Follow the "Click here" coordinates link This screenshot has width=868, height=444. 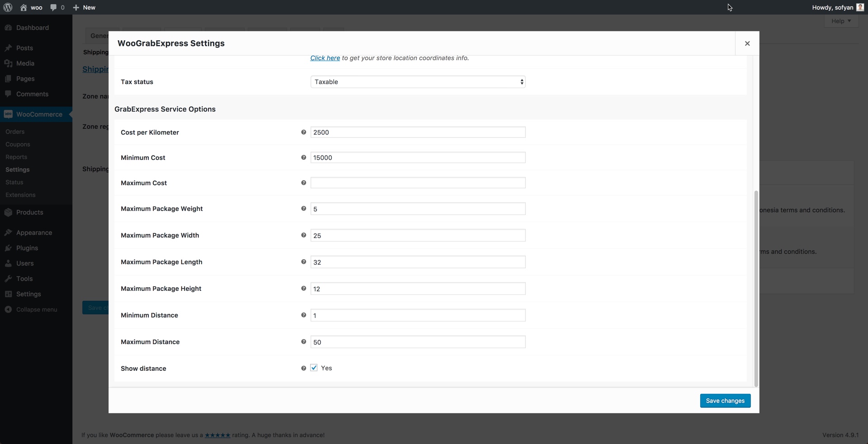tap(325, 58)
